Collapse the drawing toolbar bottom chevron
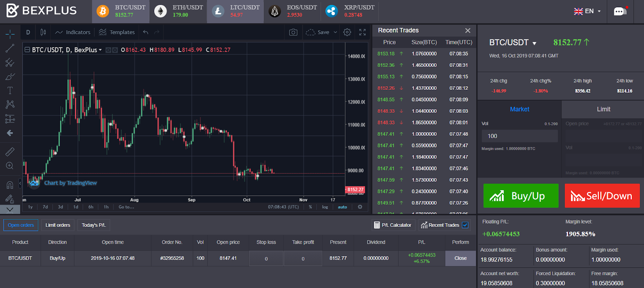 click(x=10, y=209)
